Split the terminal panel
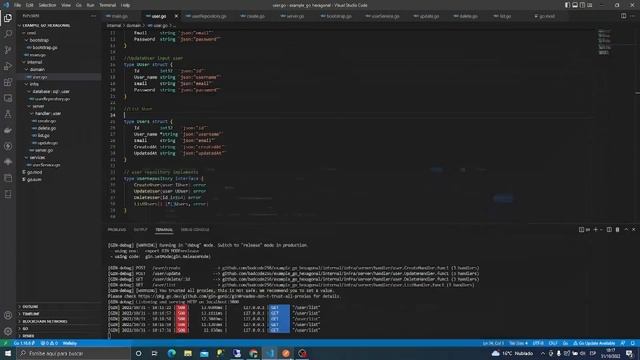This screenshot has height=360, width=640. (x=609, y=230)
